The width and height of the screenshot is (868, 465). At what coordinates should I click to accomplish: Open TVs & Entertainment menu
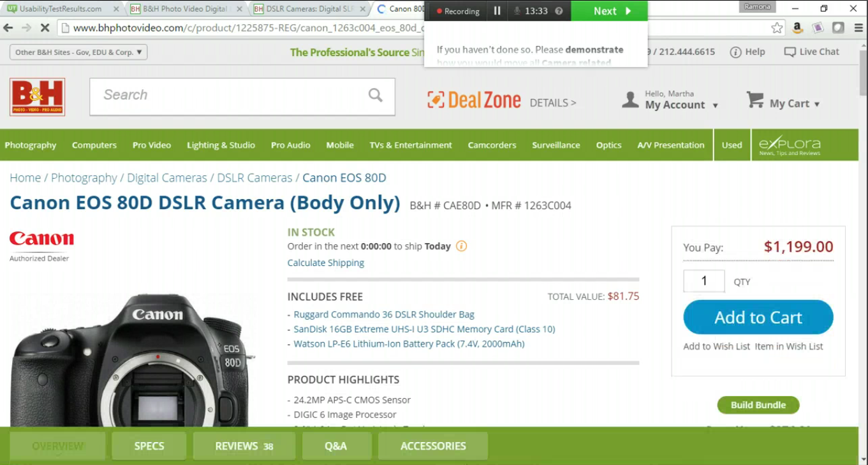click(411, 145)
